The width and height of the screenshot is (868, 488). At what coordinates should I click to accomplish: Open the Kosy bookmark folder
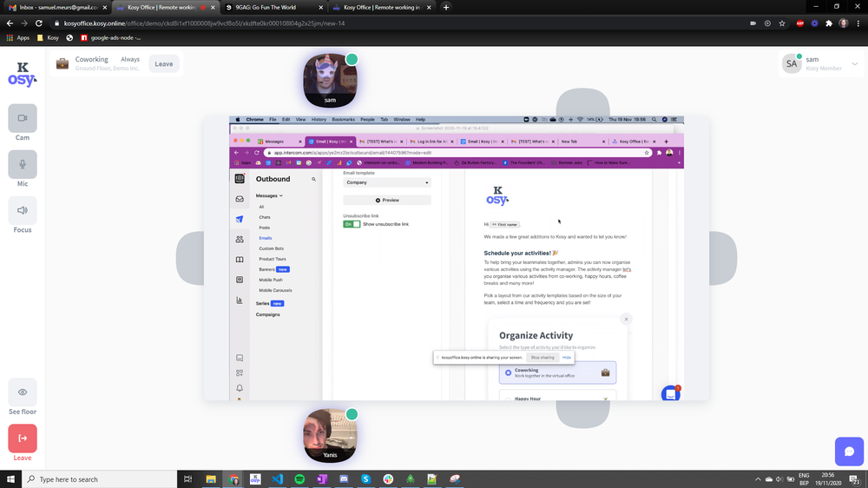[x=48, y=37]
